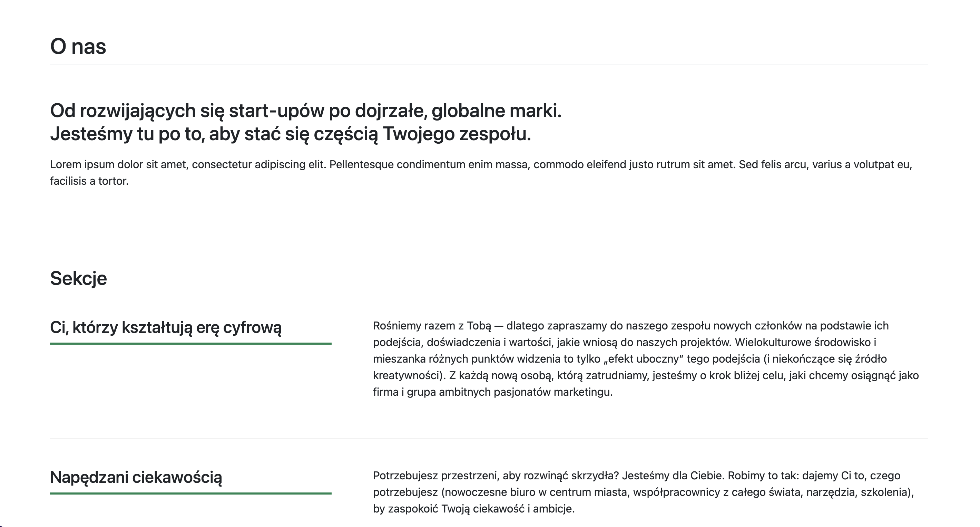Click the text "by zaspokoić Twoją ciekawość i ambicje."
This screenshot has height=527, width=980.
pos(474,509)
